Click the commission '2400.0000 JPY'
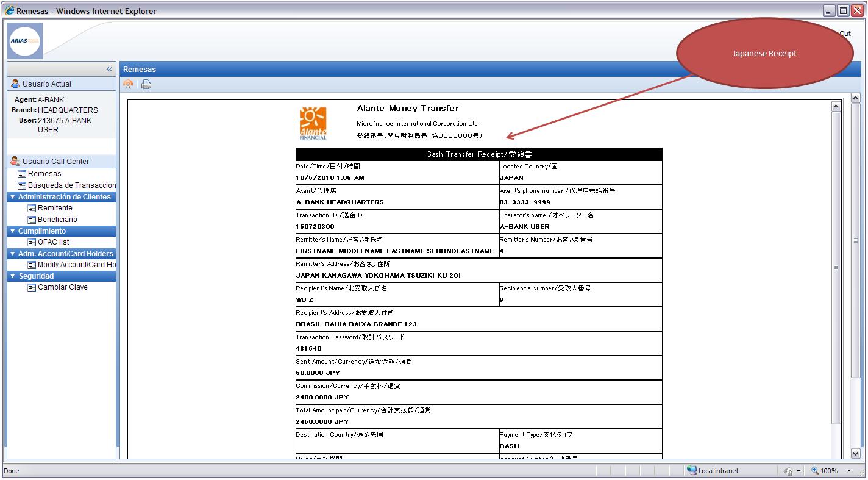This screenshot has width=868, height=480. tap(322, 398)
